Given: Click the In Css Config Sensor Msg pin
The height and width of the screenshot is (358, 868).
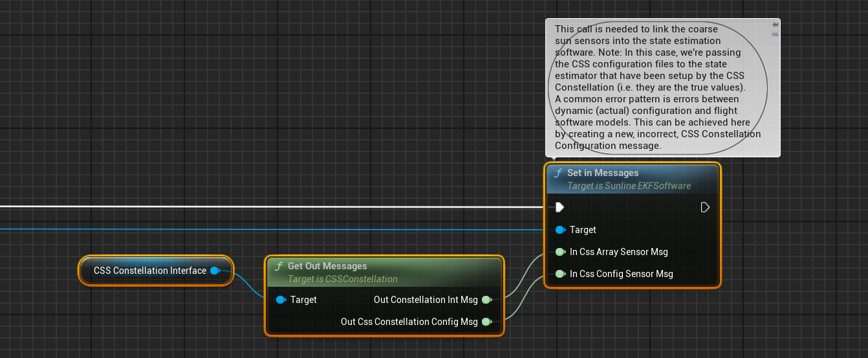Looking at the screenshot, I should click(560, 274).
